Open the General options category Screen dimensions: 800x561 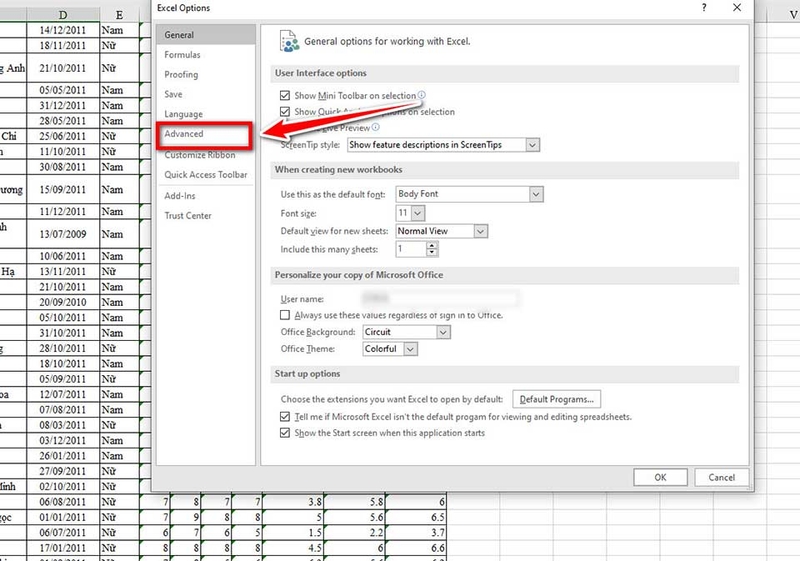click(206, 35)
